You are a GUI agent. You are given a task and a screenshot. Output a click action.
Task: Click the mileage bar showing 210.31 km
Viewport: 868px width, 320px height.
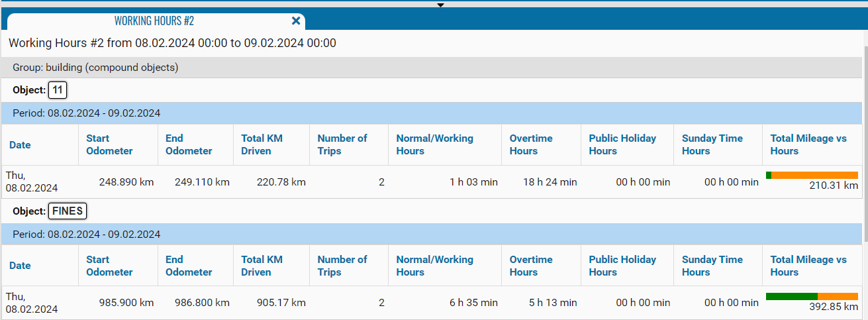click(x=812, y=175)
